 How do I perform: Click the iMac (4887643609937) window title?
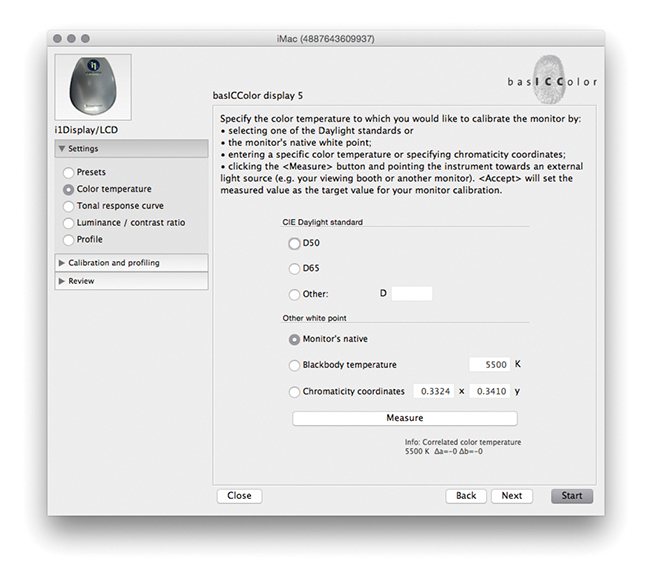pyautogui.click(x=326, y=39)
